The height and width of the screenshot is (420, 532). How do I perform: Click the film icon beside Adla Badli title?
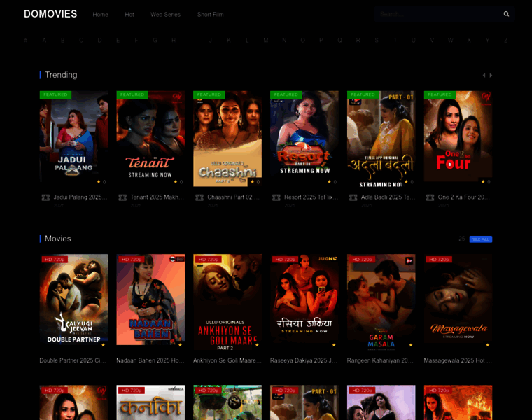353,197
